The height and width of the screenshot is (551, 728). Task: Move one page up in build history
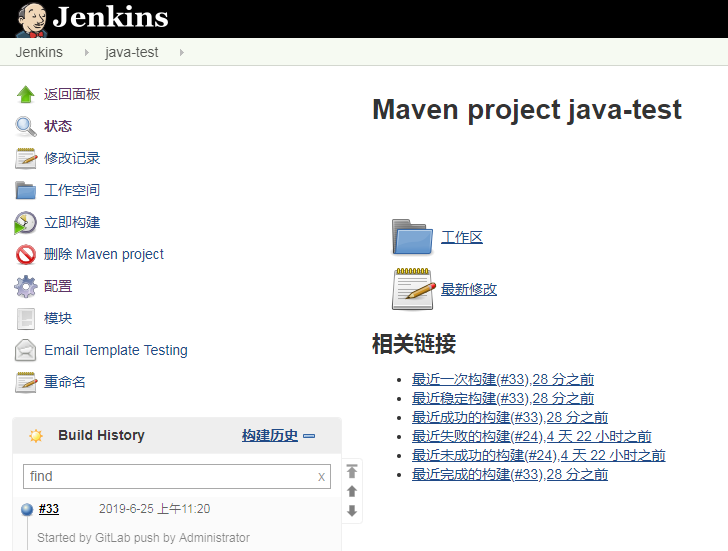pos(352,491)
